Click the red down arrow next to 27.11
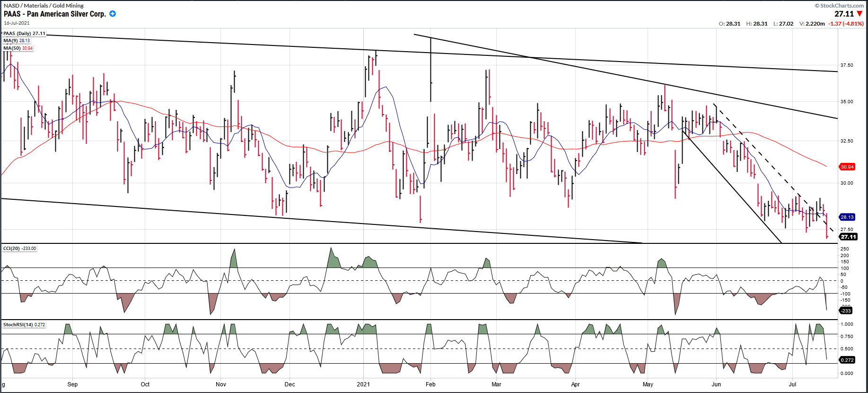 [x=859, y=14]
